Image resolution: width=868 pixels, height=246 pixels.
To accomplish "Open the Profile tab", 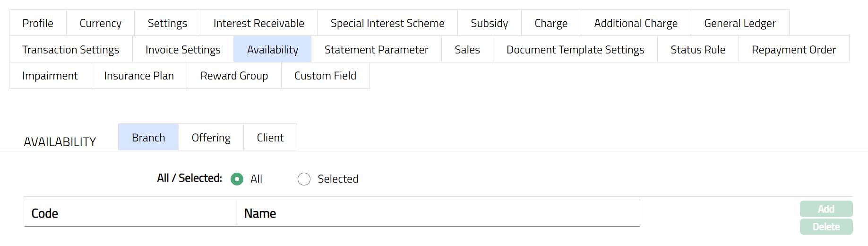I will point(38,23).
